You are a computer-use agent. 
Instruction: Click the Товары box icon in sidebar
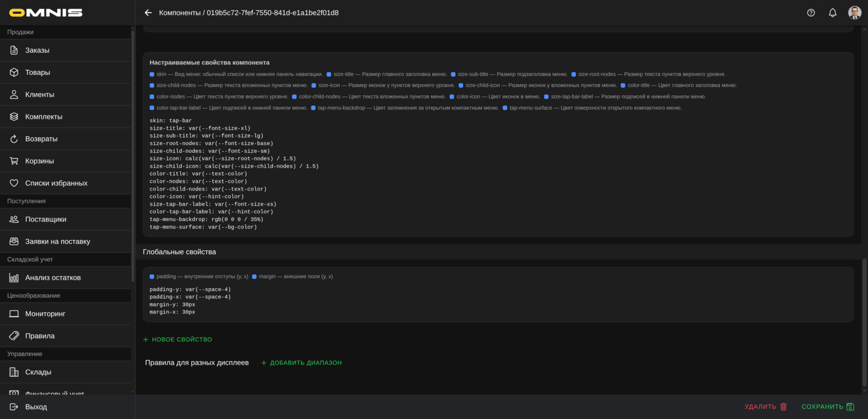[x=14, y=72]
